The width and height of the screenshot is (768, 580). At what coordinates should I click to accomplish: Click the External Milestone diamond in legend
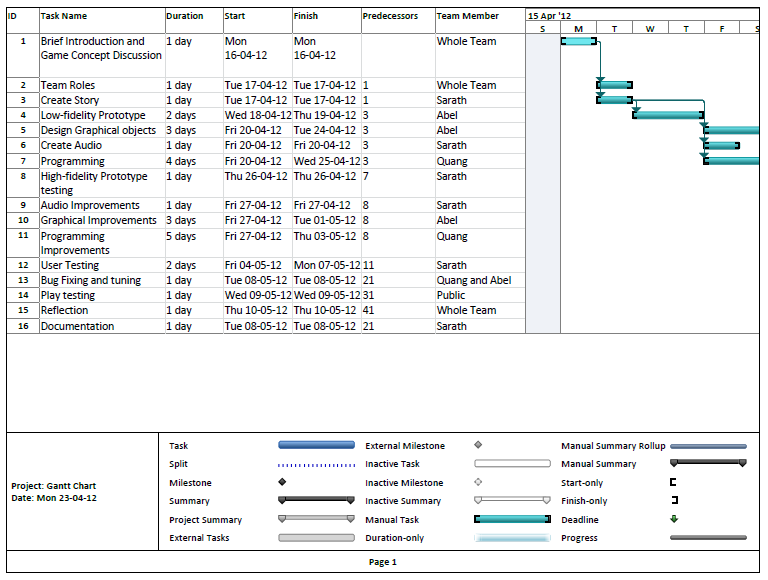click(478, 445)
